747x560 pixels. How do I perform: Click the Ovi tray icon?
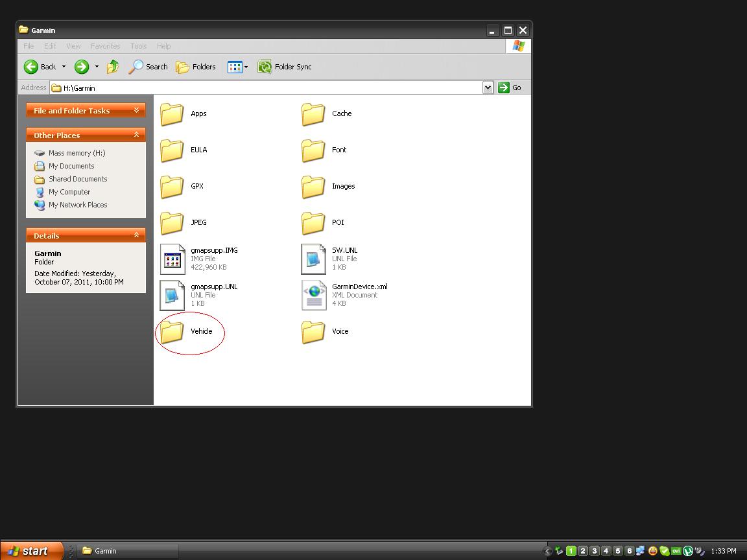coord(676,551)
